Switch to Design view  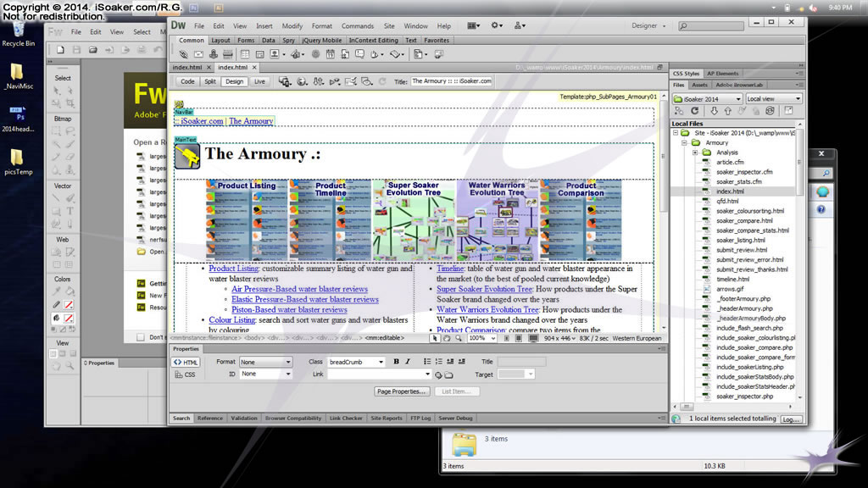tap(234, 81)
